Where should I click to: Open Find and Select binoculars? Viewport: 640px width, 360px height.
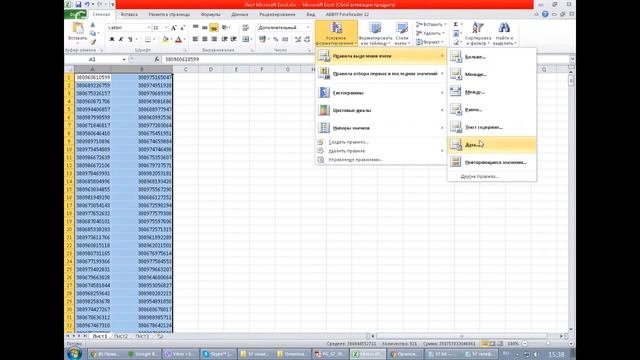[x=504, y=33]
